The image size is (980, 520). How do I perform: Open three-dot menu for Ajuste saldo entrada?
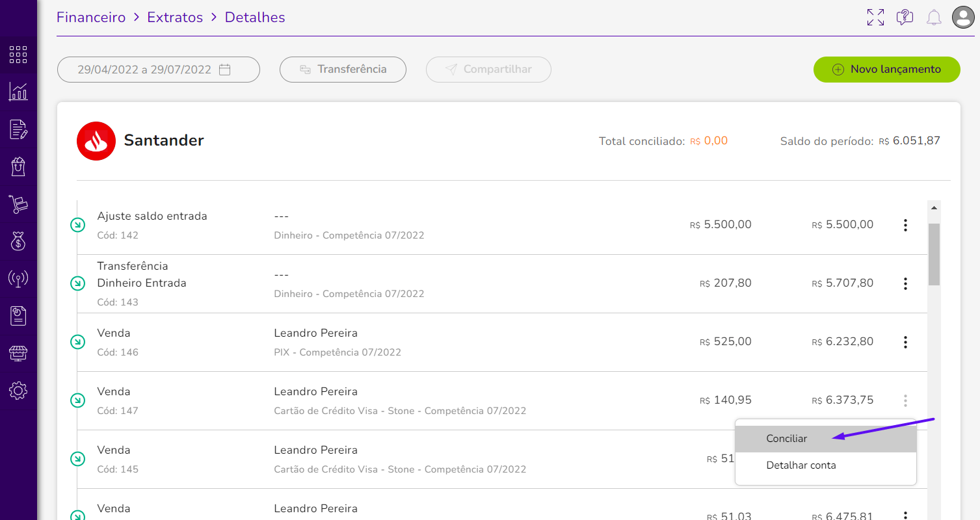pyautogui.click(x=905, y=225)
